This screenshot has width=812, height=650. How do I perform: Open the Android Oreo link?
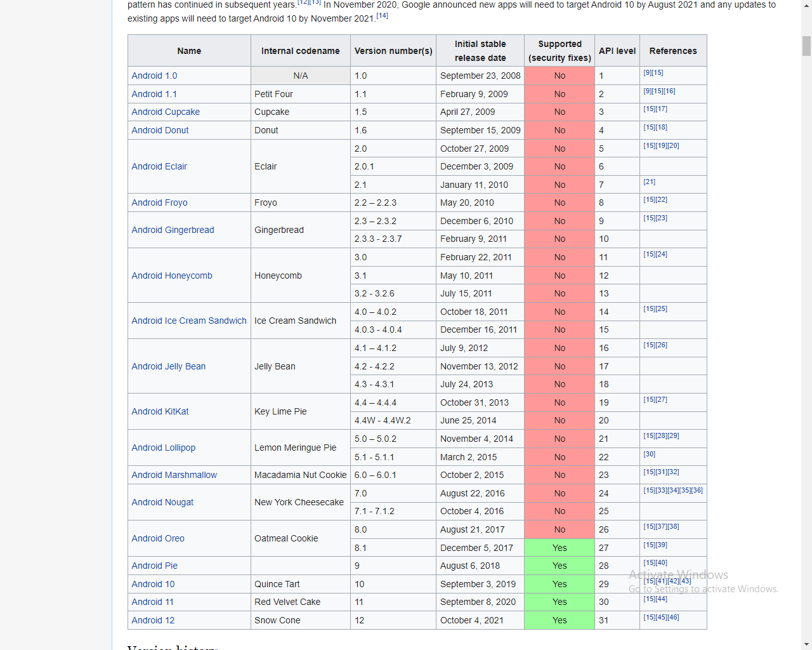(x=158, y=538)
